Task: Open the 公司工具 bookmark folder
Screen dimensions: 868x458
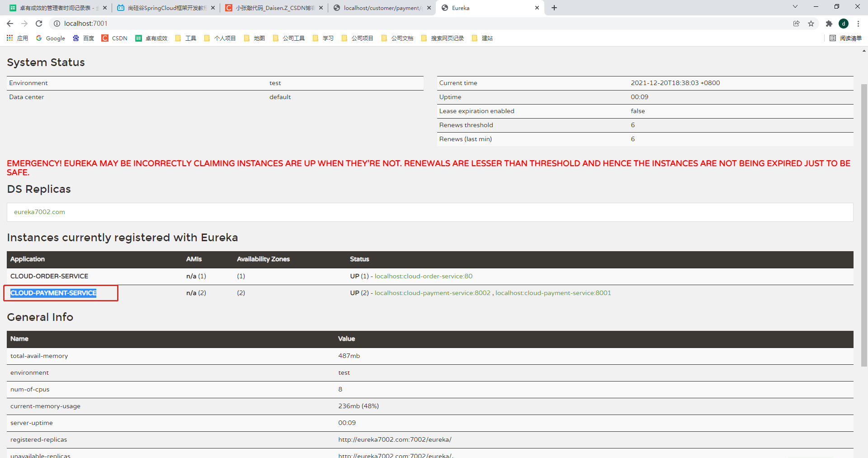Action: pos(289,38)
